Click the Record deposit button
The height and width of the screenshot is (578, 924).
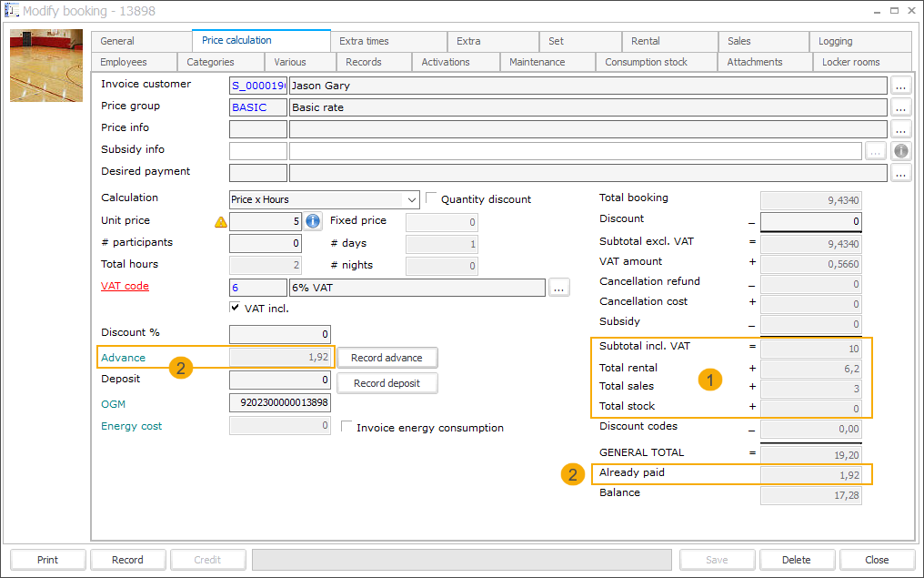click(387, 383)
